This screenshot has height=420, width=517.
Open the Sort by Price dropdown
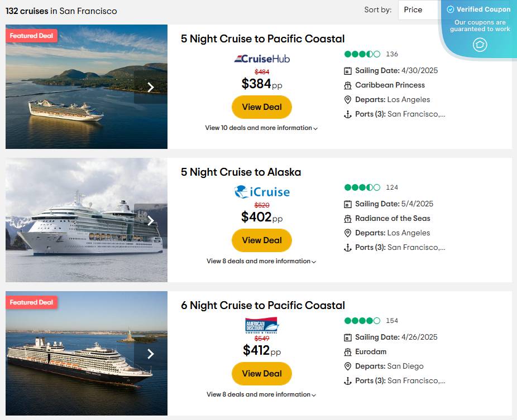tap(419, 9)
